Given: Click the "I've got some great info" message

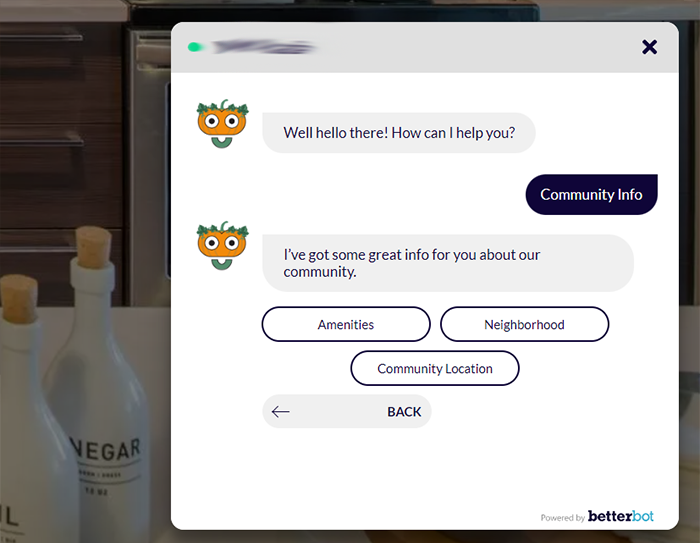Looking at the screenshot, I should [x=448, y=263].
